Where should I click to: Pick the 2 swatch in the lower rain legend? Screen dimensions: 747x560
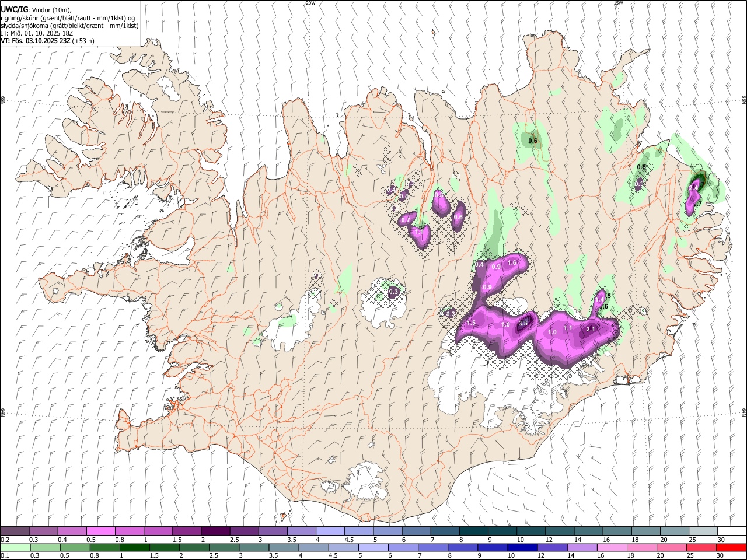tap(194, 547)
